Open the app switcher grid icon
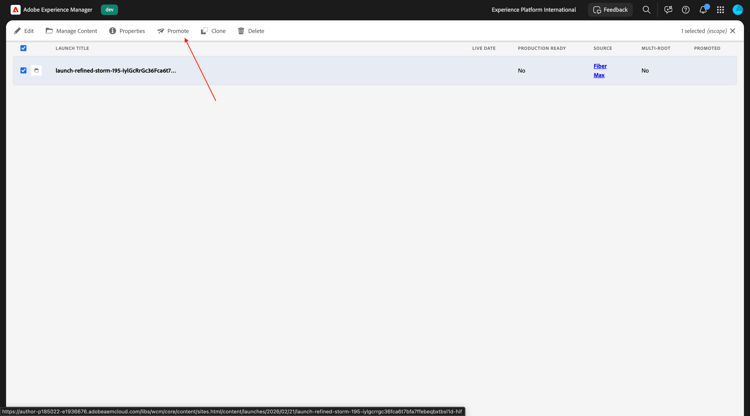750x416 pixels. tap(720, 10)
